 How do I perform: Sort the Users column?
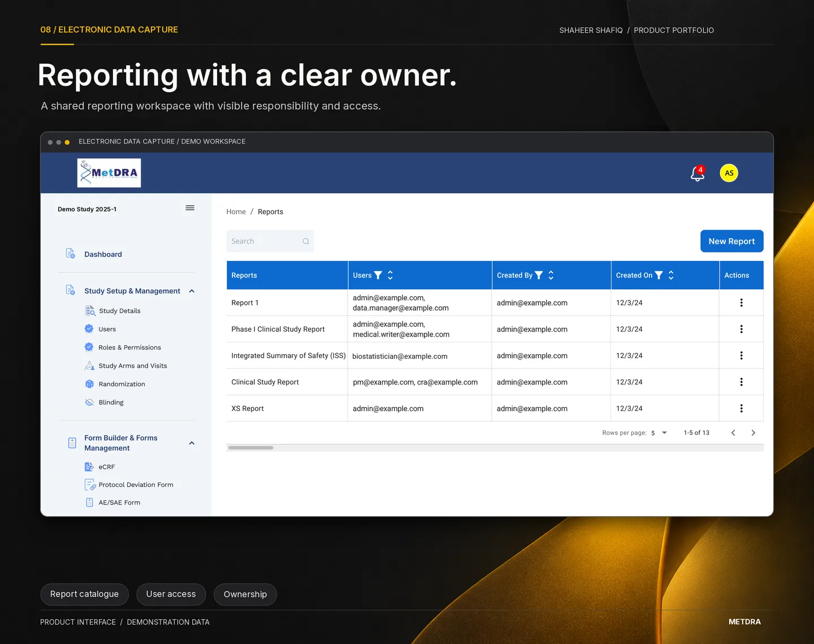(x=390, y=275)
